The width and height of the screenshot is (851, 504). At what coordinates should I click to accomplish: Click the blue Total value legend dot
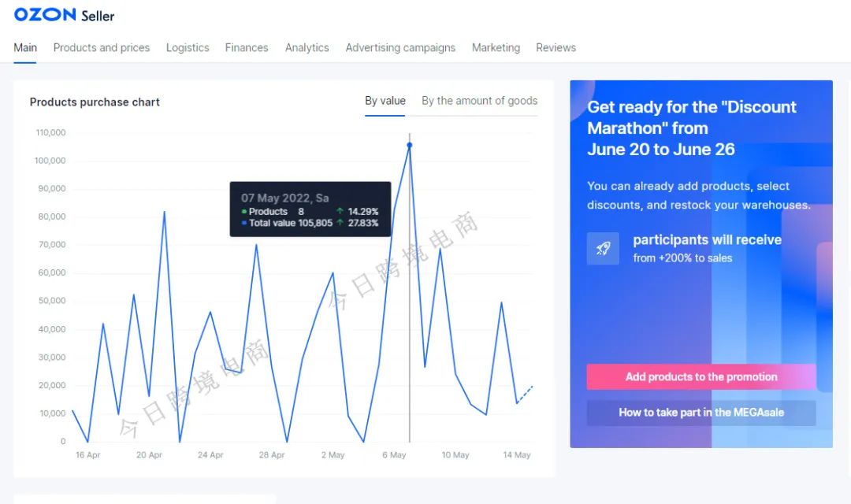[x=244, y=224]
